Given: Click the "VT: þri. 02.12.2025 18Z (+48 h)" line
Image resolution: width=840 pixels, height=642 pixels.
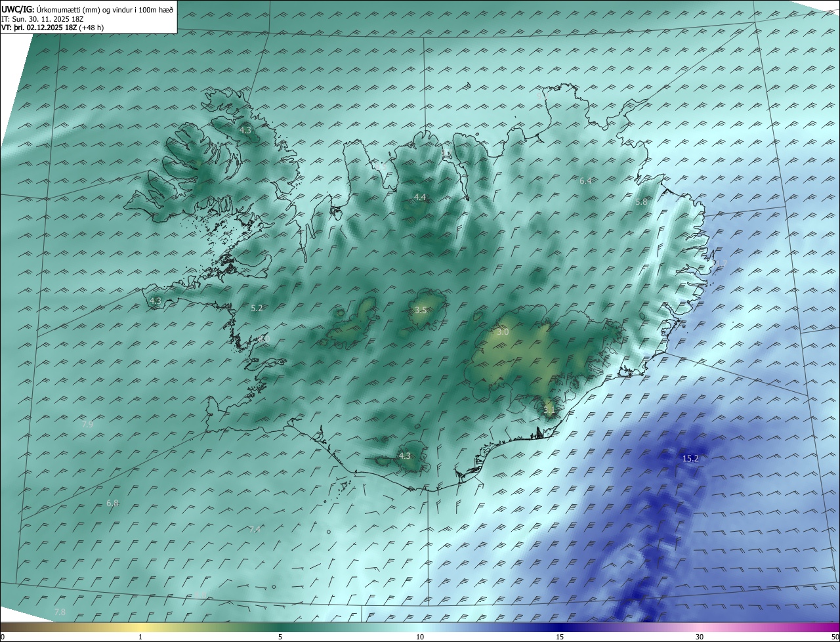Looking at the screenshot, I should [52, 28].
